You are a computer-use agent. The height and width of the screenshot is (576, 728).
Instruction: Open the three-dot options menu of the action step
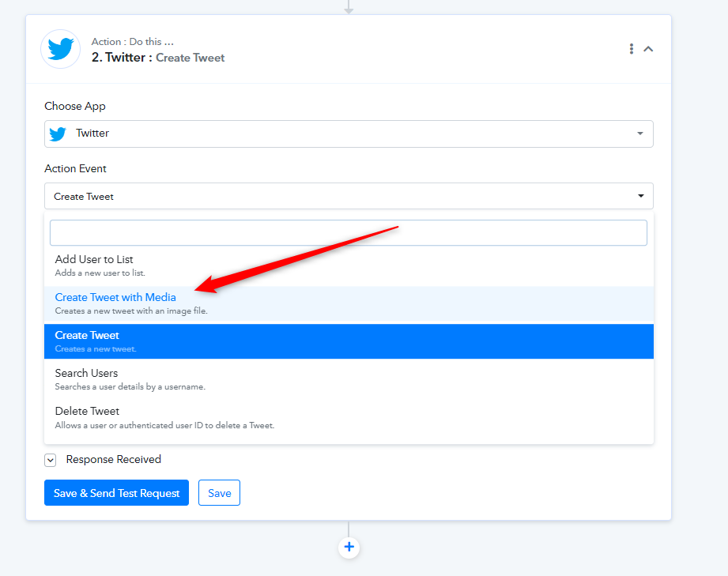click(631, 49)
